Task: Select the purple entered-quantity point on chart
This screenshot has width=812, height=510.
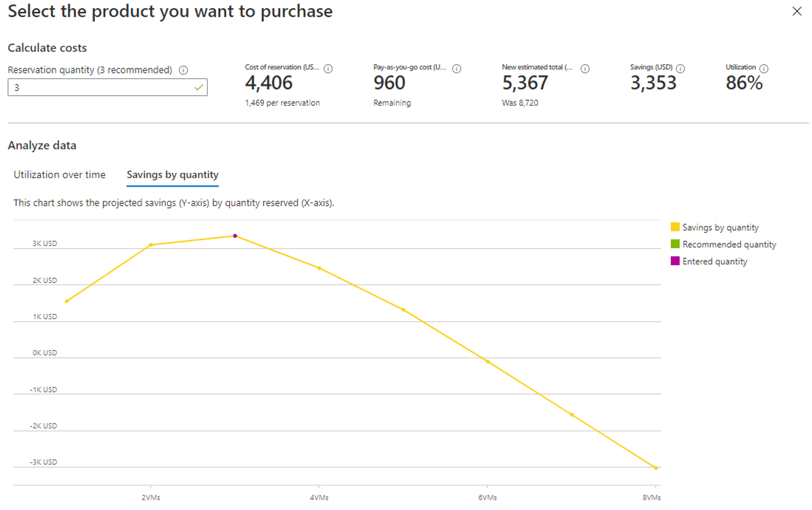Action: [x=235, y=236]
